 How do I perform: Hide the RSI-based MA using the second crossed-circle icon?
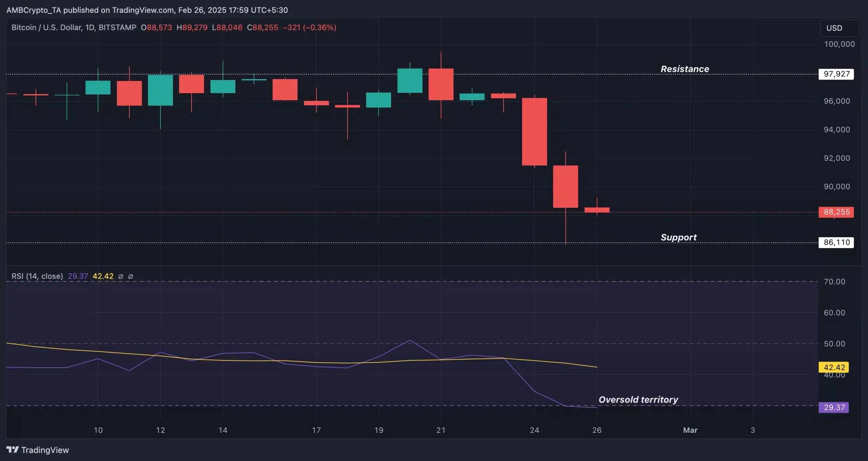tap(131, 277)
